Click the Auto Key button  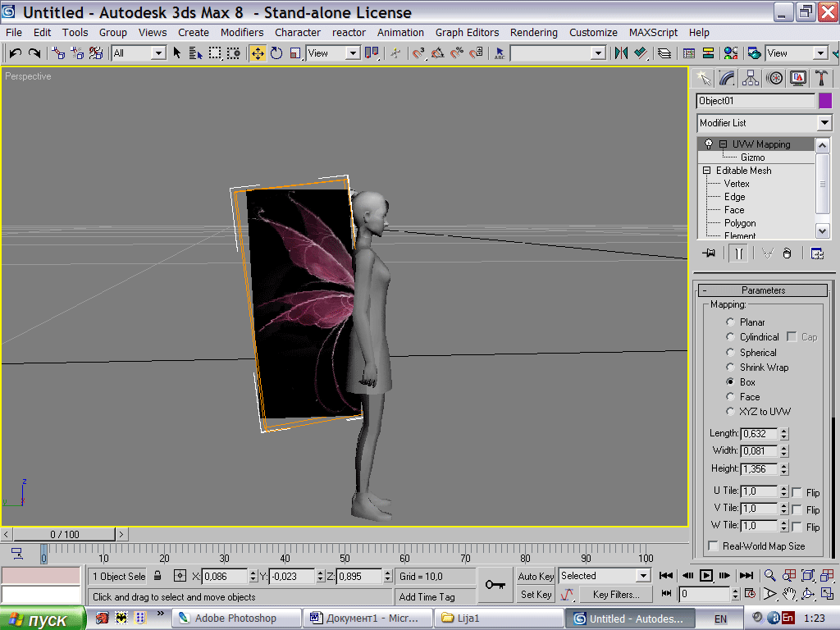tap(536, 576)
